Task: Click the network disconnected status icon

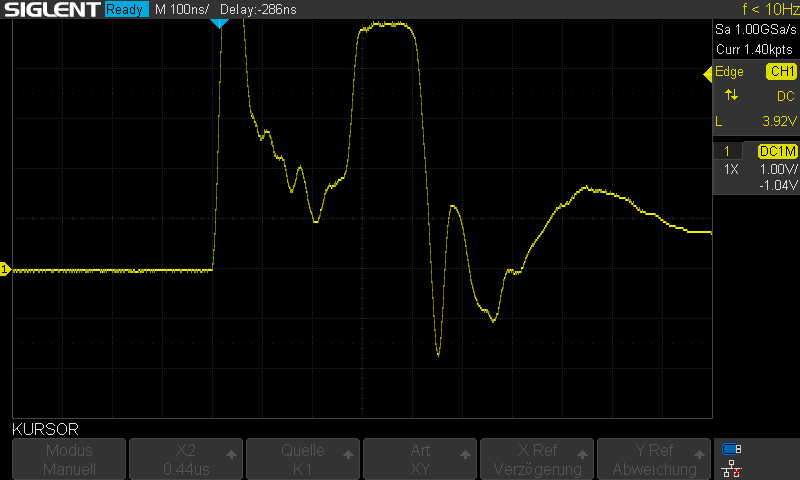Action: [731, 469]
